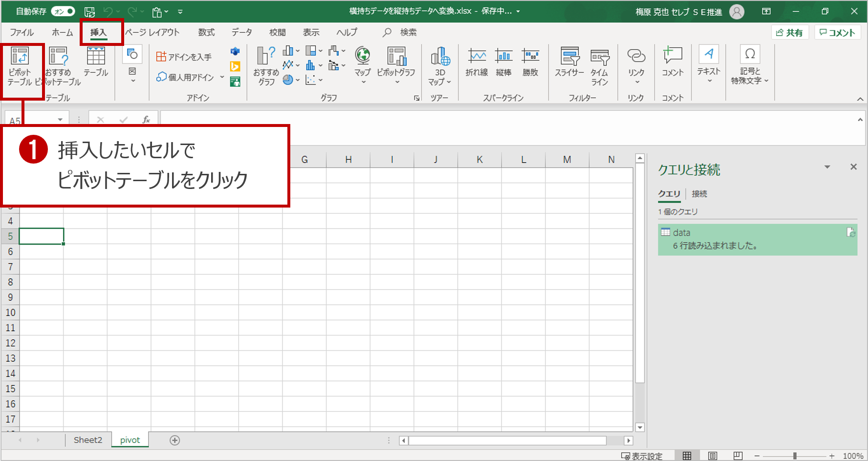Click the 共有 share button
This screenshot has height=461, width=868.
[790, 33]
